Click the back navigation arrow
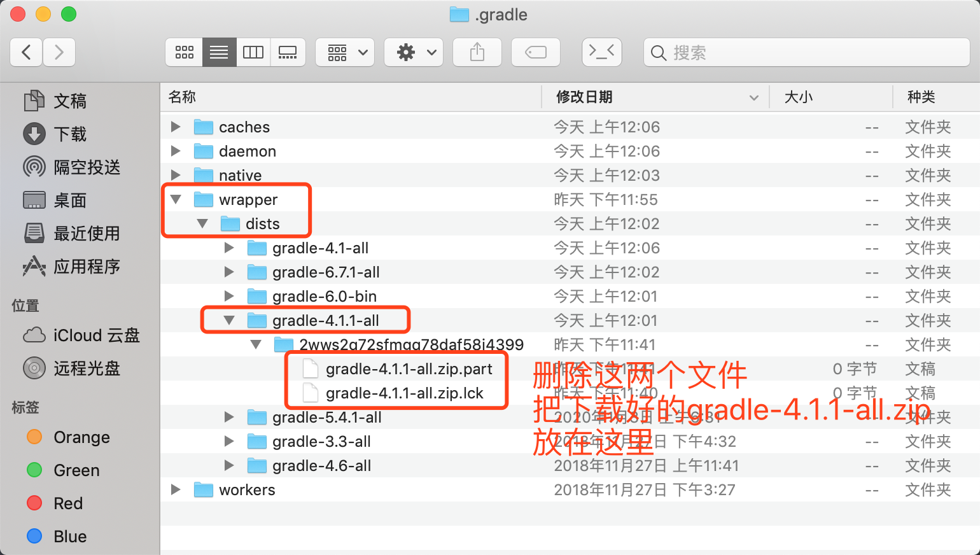 25,52
